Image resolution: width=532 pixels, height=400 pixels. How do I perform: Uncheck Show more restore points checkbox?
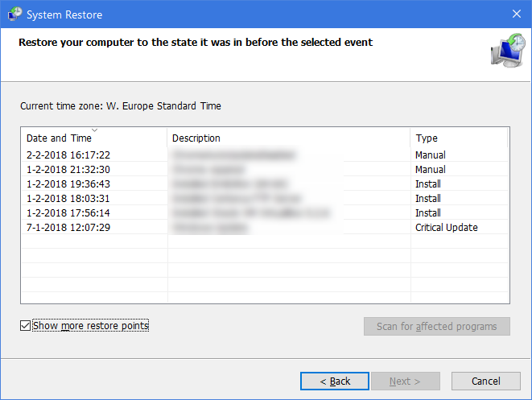(25, 326)
